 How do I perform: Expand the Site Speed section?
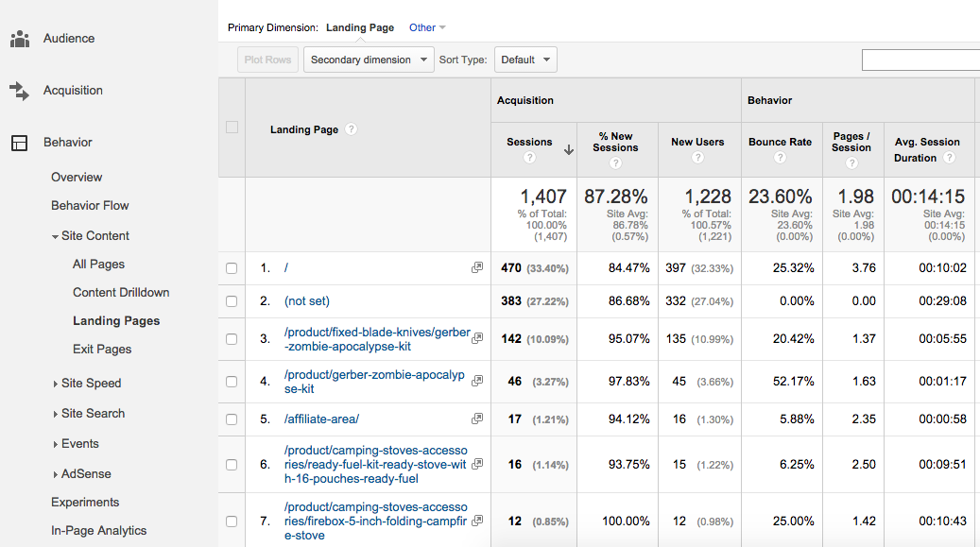click(91, 384)
